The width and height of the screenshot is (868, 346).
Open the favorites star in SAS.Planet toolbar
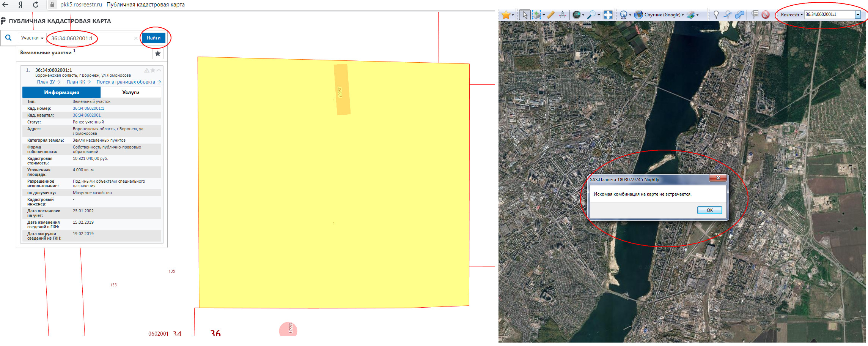pyautogui.click(x=506, y=15)
